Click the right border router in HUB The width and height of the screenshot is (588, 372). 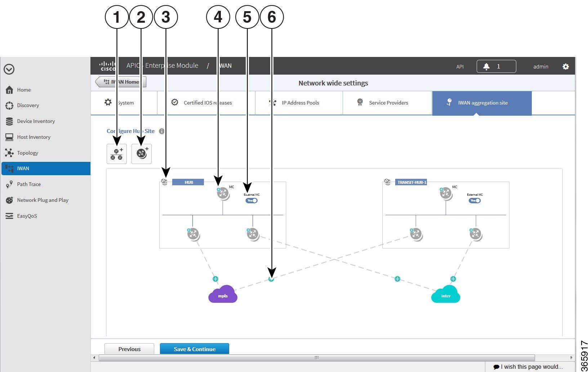(253, 234)
